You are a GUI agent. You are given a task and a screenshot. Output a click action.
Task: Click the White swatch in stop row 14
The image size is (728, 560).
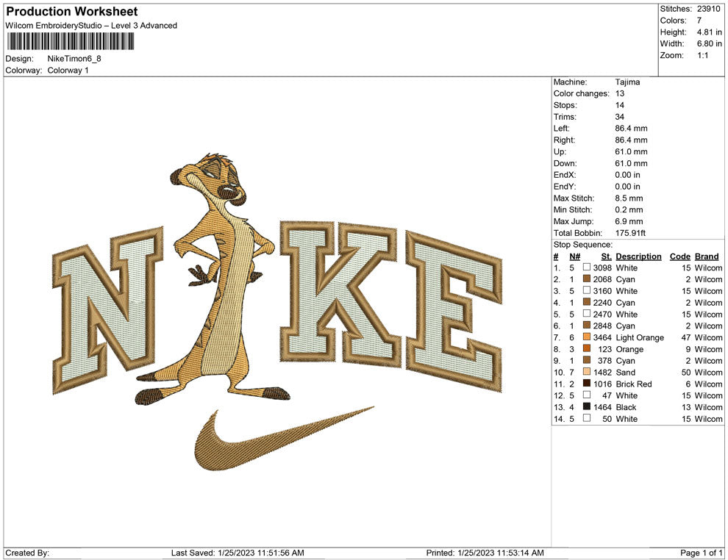coord(586,418)
